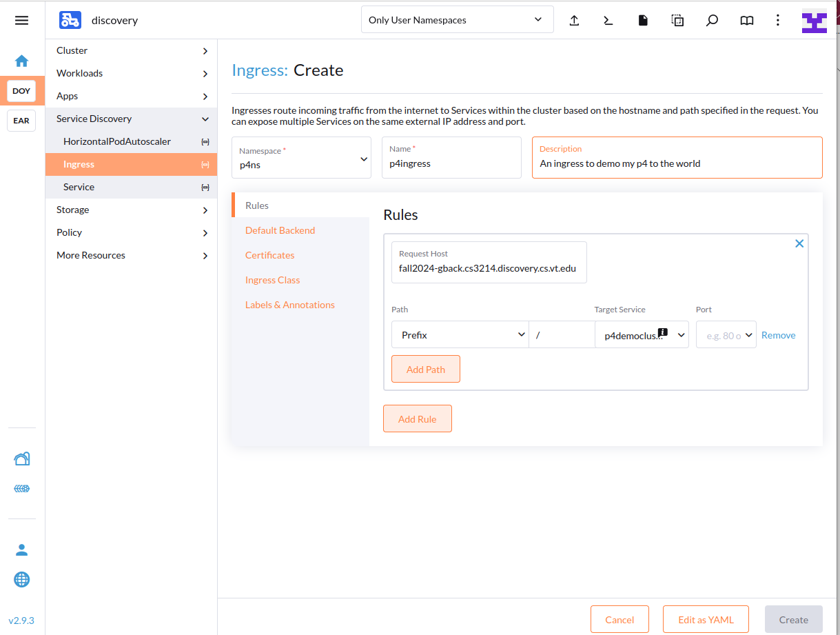840x635 pixels.
Task: Remove the rule with X icon
Action: pyautogui.click(x=799, y=243)
